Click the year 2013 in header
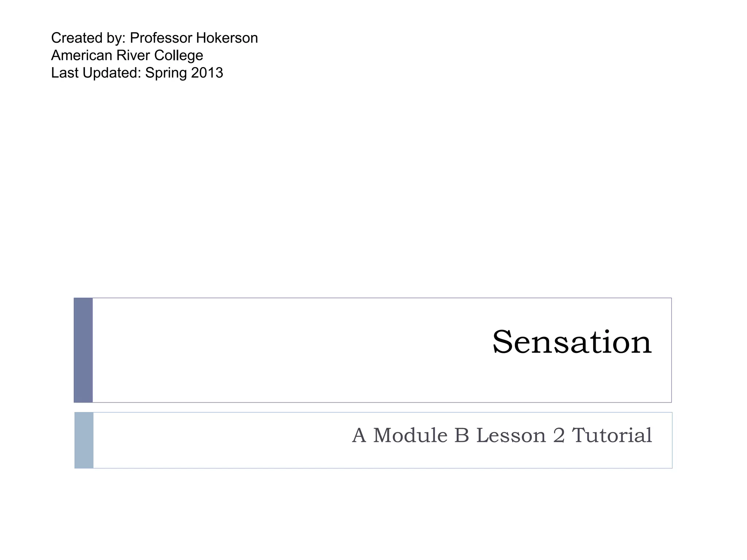Viewport: 747px width, 560px height. pos(207,73)
